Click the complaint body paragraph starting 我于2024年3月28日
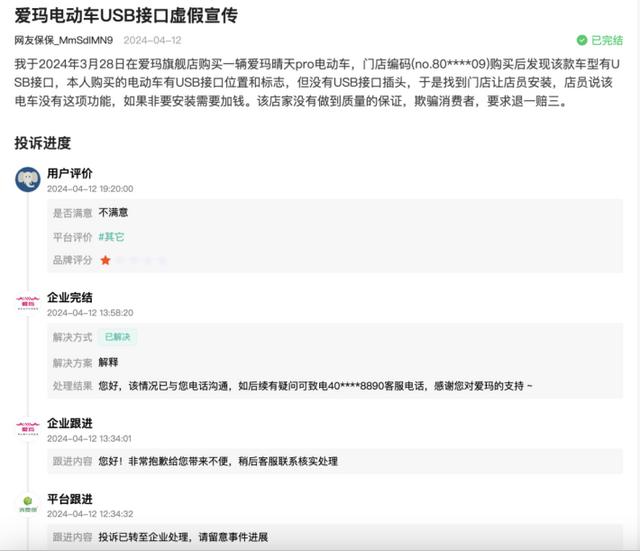 (318, 82)
